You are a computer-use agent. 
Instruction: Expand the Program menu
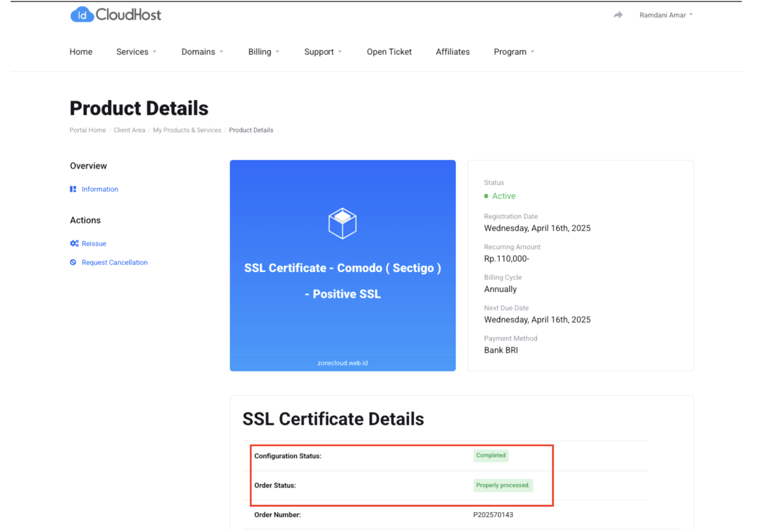tap(514, 52)
